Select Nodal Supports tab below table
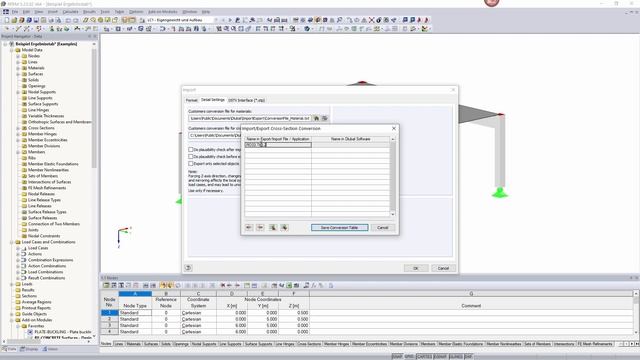 point(204,344)
